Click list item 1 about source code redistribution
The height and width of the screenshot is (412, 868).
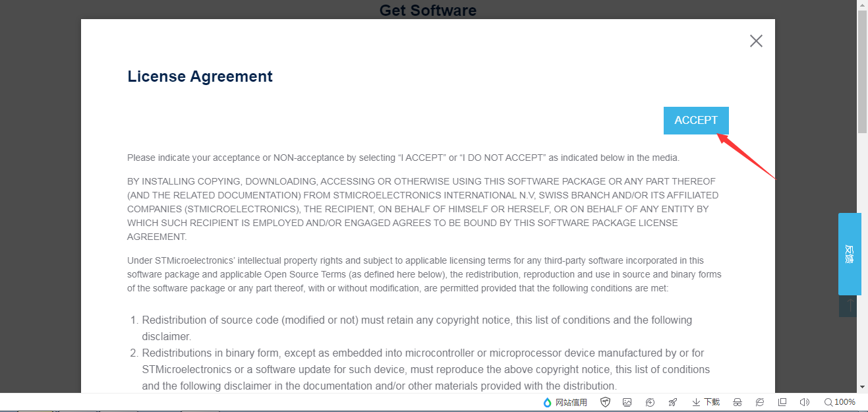(417, 328)
